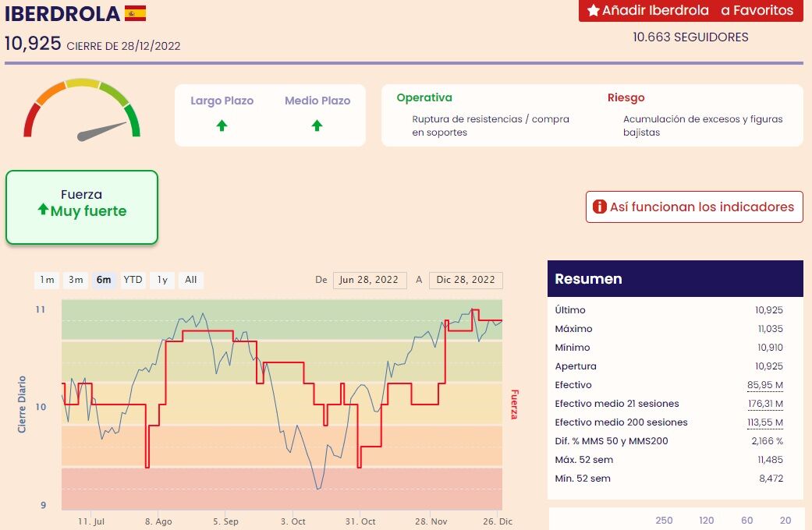Screen dimensions: 812x530
Task: Click CIERRE DE 28/12/2022 text
Action: tap(123, 46)
